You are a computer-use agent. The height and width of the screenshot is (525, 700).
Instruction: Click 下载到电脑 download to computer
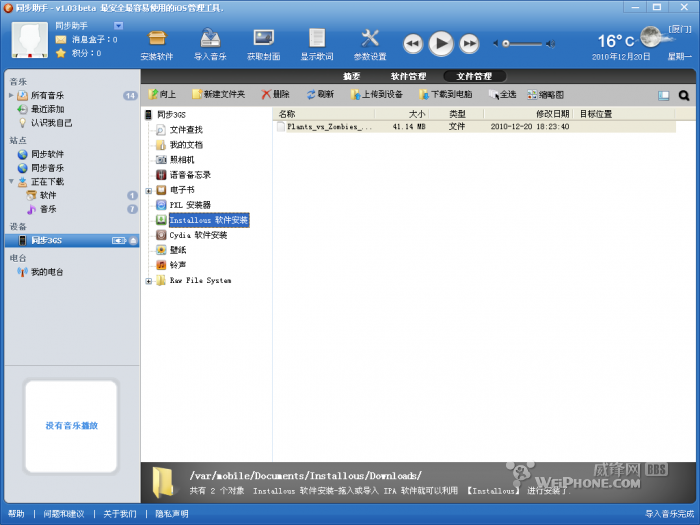(446, 94)
